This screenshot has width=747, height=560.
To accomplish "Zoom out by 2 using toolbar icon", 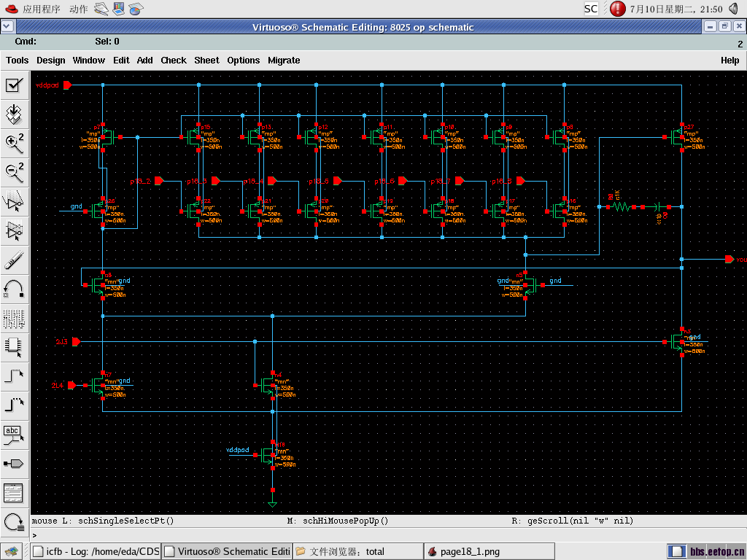I will (x=14, y=171).
